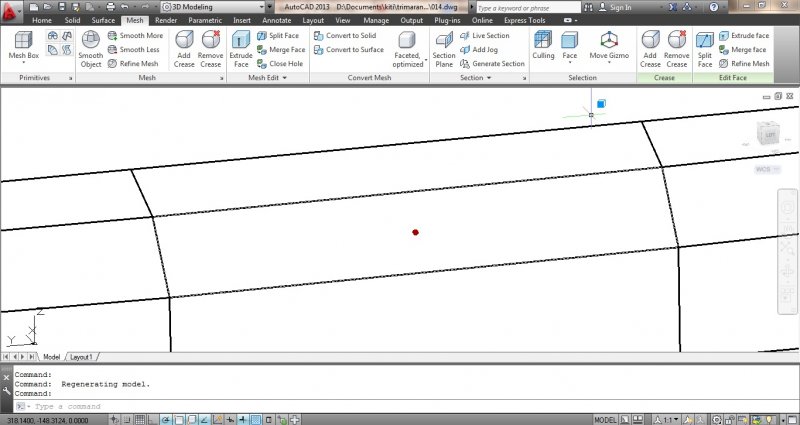This screenshot has width=800, height=425.
Task: Click the Close Hole tool
Action: (280, 64)
